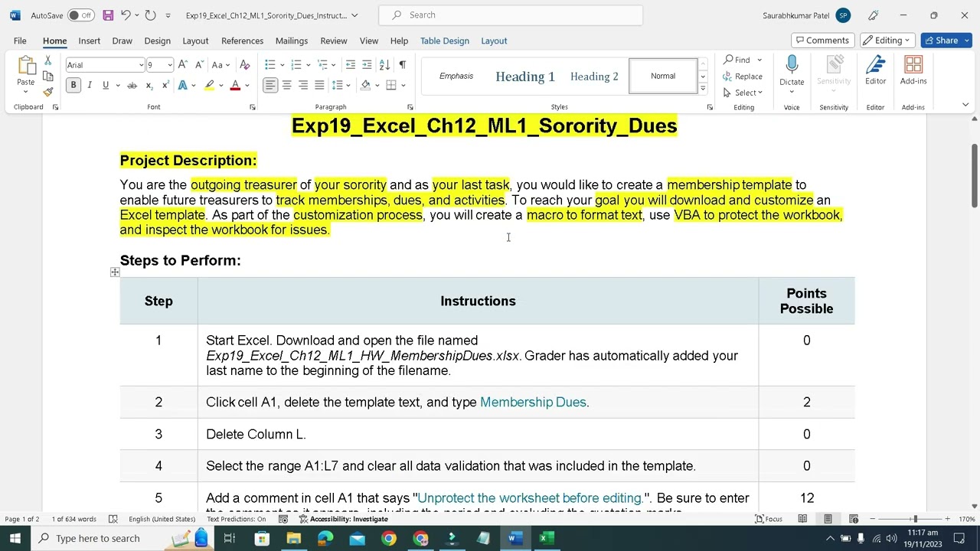Open the Table Design tab
980x551 pixels.
444,41
